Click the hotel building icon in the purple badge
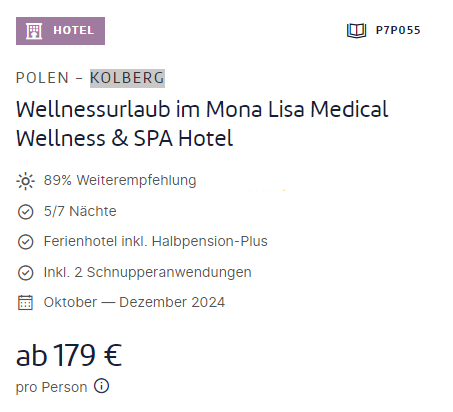Image resolution: width=453 pixels, height=412 pixels. pos(34,31)
